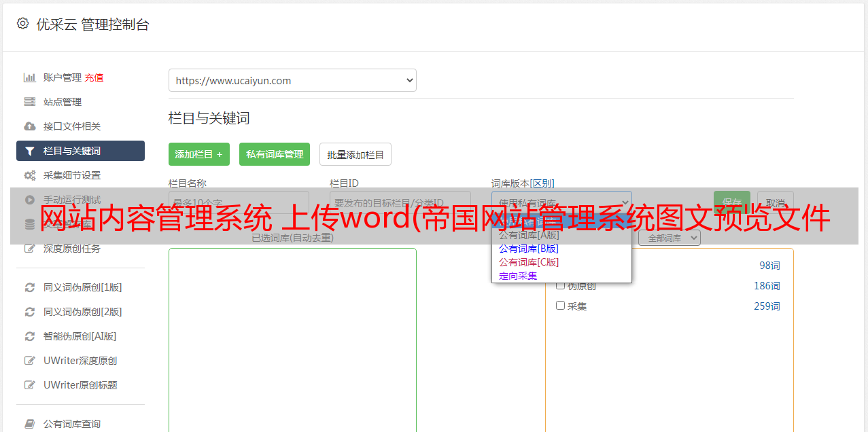Click the edit icon for UWriter原创标题

[x=29, y=385]
